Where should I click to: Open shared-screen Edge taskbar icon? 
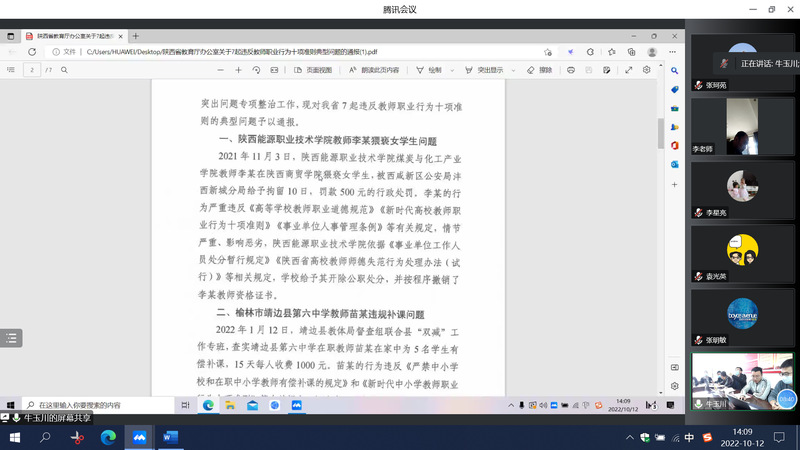coord(208,405)
